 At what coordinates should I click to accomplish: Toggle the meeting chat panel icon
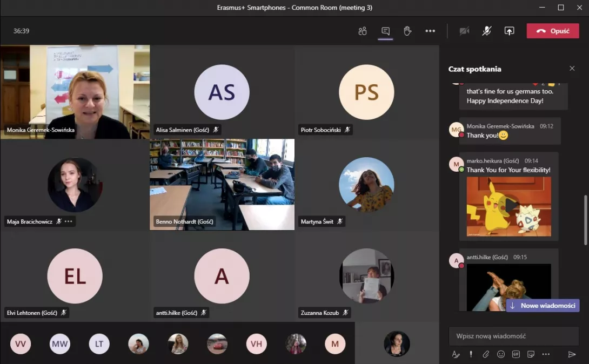pos(385,31)
